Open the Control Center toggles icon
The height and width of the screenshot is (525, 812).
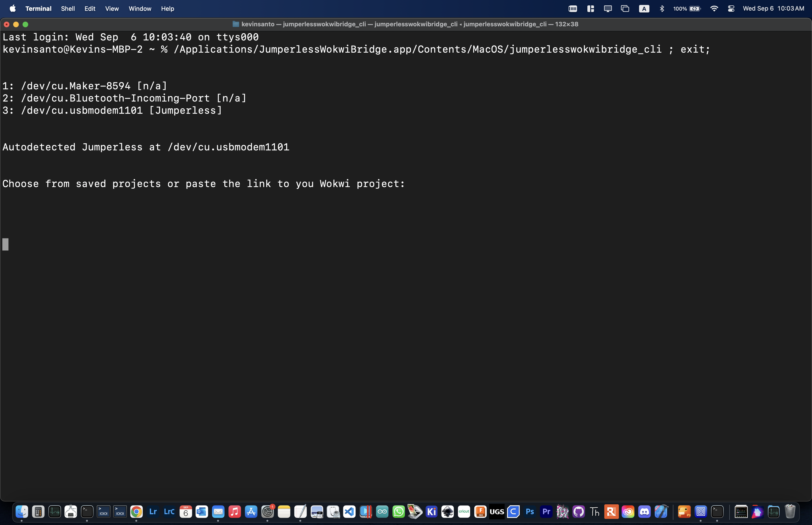coord(731,8)
